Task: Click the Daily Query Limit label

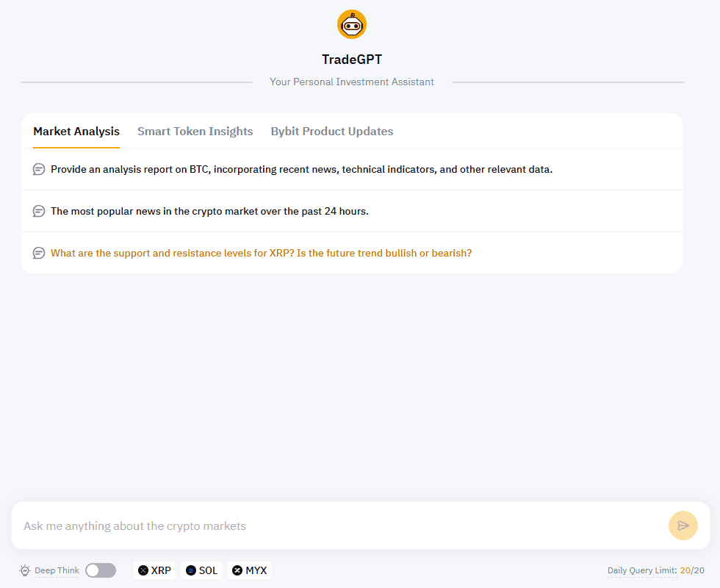Action: click(642, 570)
